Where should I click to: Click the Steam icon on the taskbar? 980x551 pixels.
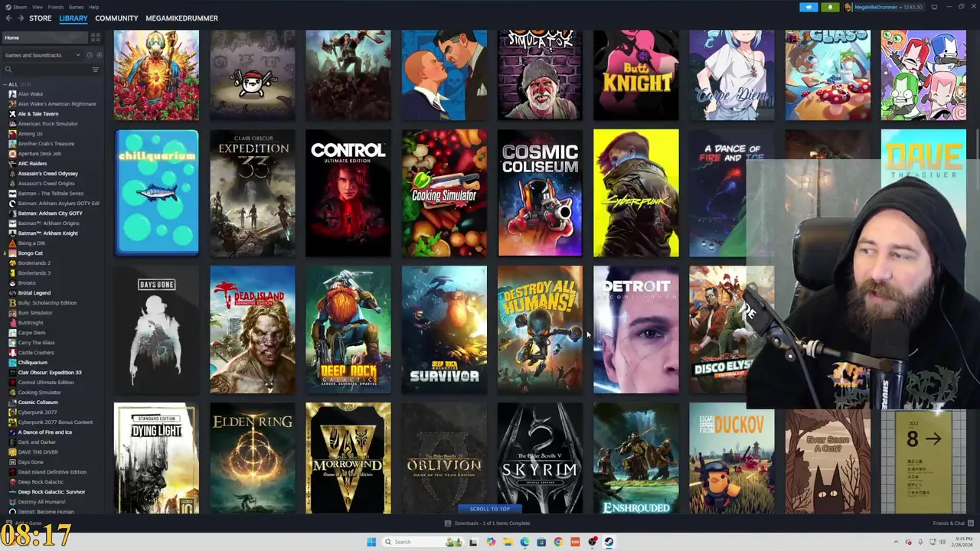[x=609, y=542]
